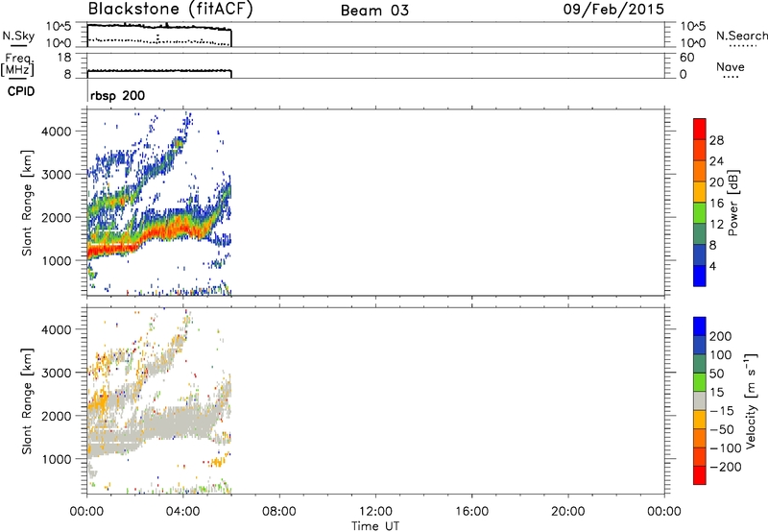Click the 20 label on power colorbar
The height and width of the screenshot is (532, 768).
coord(716,182)
